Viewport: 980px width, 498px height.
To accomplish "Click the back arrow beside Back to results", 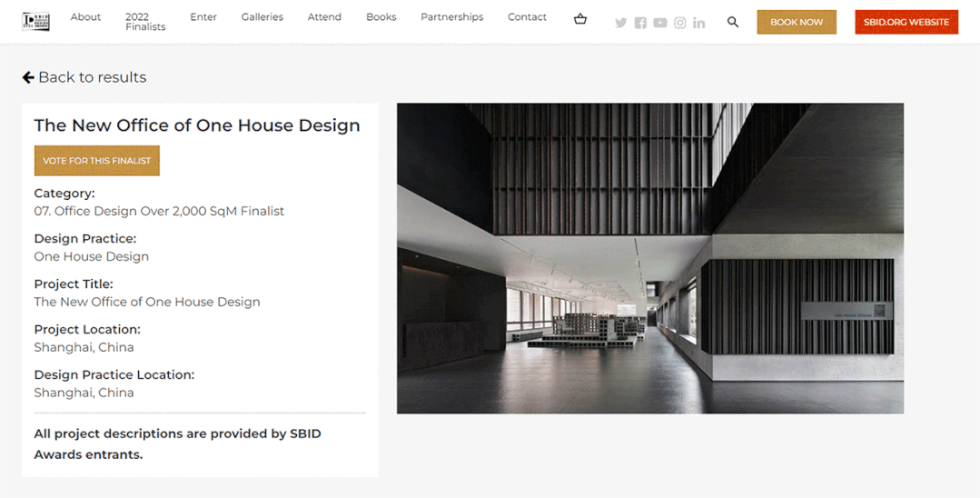I will point(28,77).
